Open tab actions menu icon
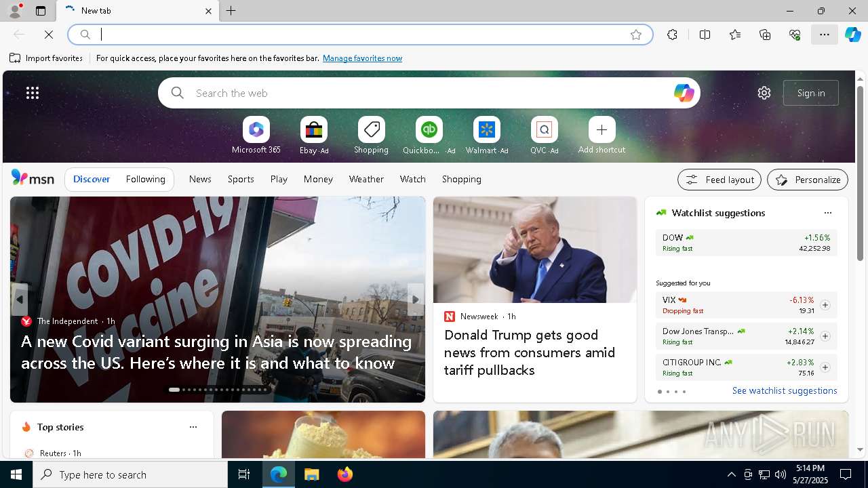Viewport: 868px width, 488px height. pos(41,11)
